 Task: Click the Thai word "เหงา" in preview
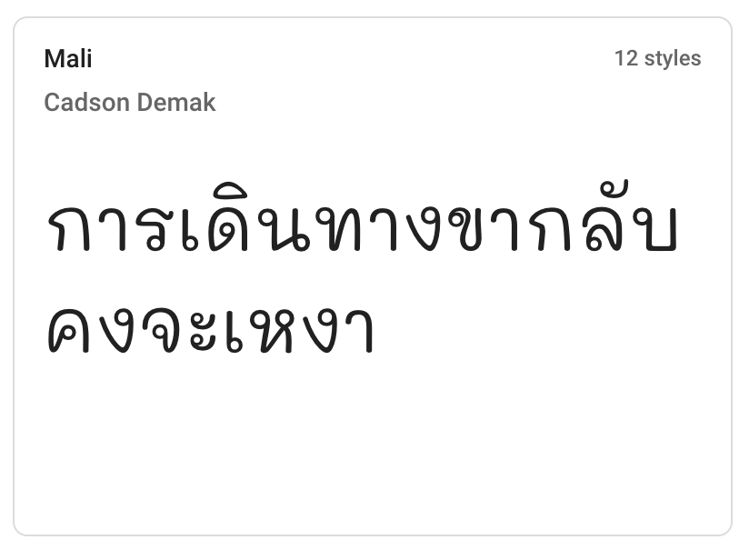click(x=298, y=329)
